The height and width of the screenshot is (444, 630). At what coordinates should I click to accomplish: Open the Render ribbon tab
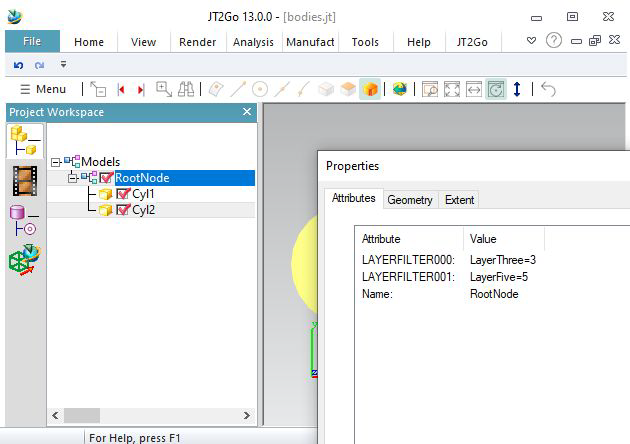tap(197, 42)
